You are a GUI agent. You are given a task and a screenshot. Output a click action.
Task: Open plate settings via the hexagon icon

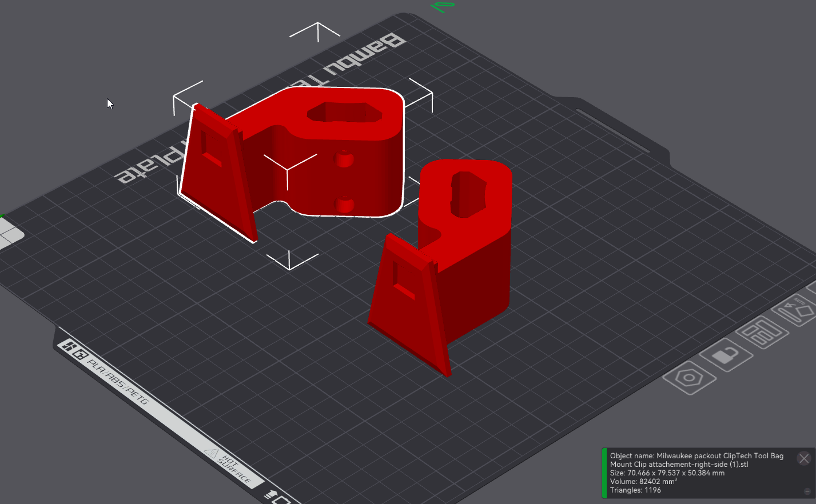[689, 378]
